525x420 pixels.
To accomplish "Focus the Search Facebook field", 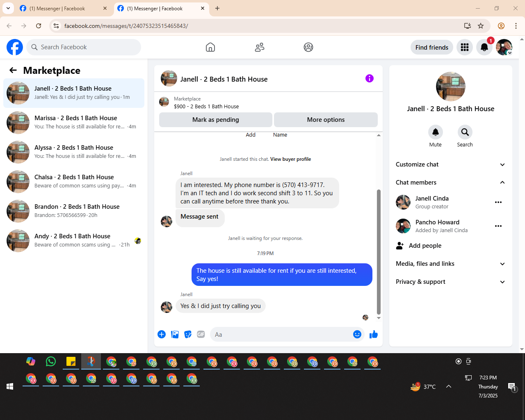I will tap(84, 47).
